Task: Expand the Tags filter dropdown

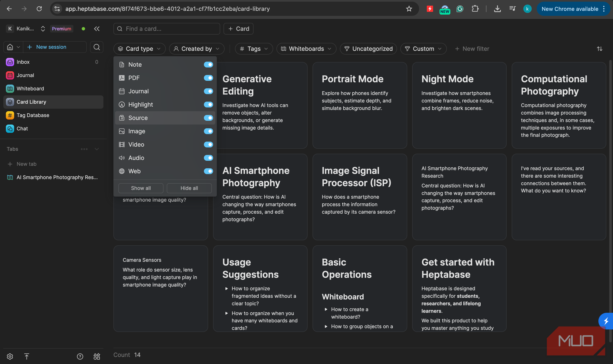Action: [254, 49]
